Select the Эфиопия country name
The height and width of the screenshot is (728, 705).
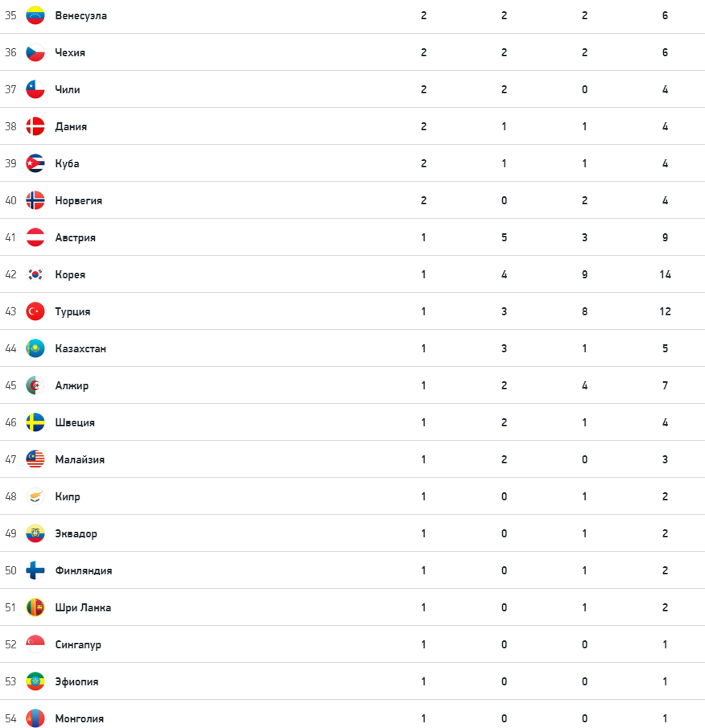[76, 681]
